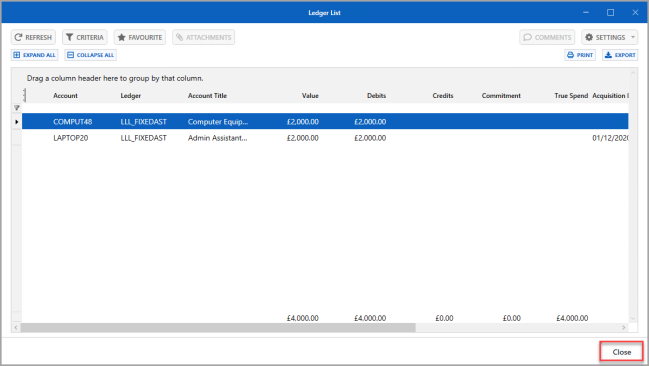Maximize the Ledger List window
The height and width of the screenshot is (366, 649).
click(x=611, y=12)
